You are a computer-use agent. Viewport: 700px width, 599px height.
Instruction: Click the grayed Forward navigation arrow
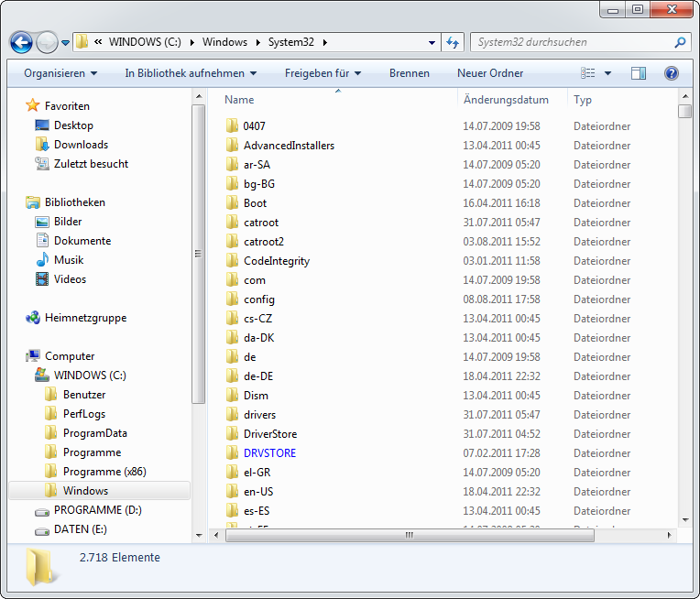click(x=47, y=43)
